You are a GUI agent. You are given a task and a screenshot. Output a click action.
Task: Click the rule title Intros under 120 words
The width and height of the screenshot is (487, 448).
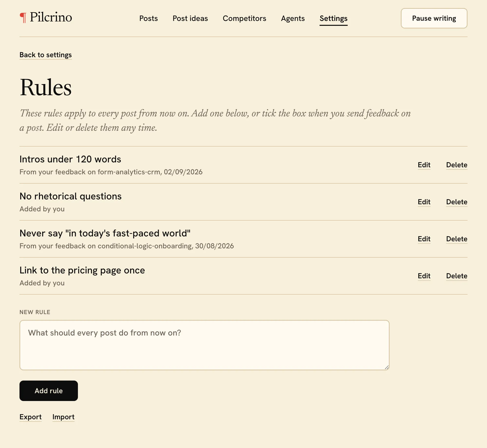pos(70,159)
